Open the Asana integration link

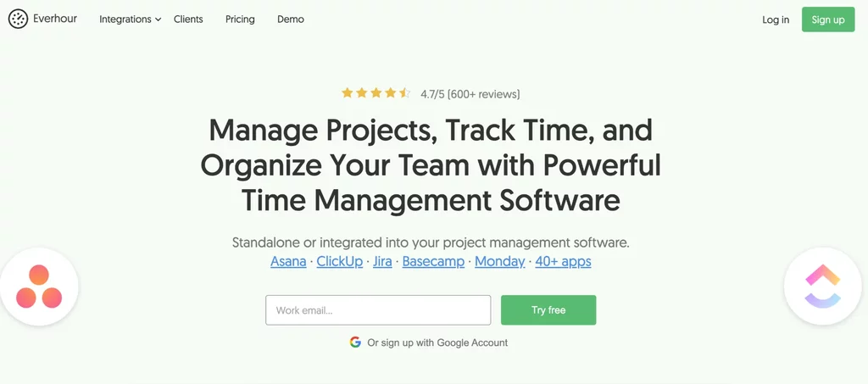tap(288, 261)
